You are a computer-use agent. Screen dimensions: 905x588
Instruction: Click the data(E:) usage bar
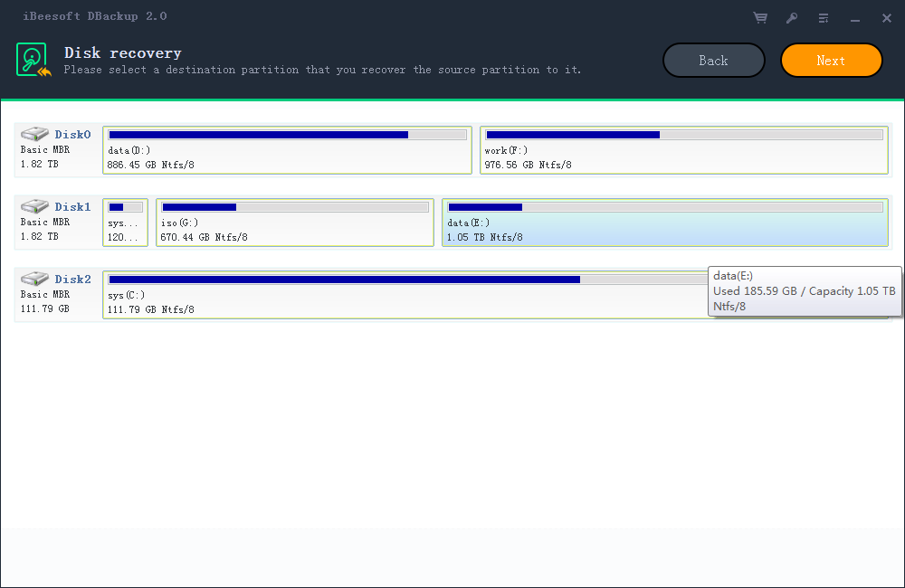(665, 207)
